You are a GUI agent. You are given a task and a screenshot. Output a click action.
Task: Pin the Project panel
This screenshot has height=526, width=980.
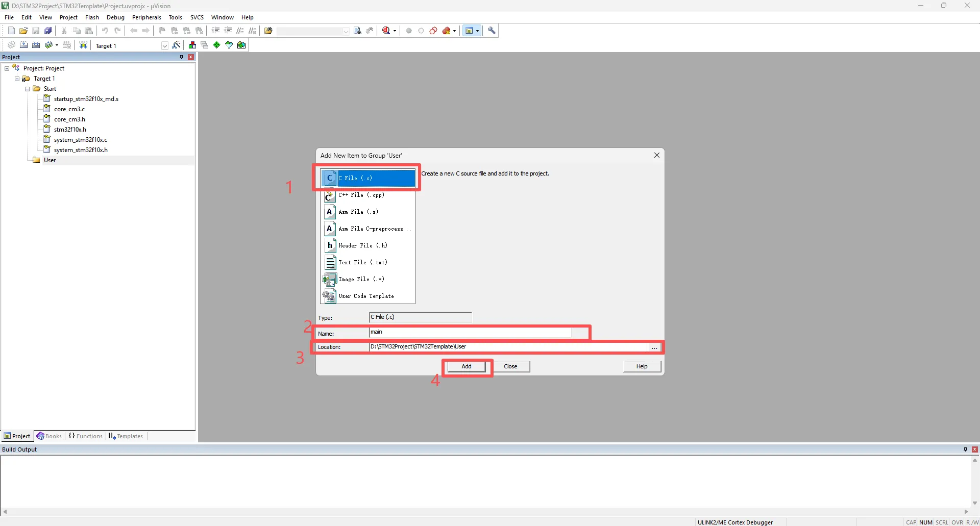point(181,57)
